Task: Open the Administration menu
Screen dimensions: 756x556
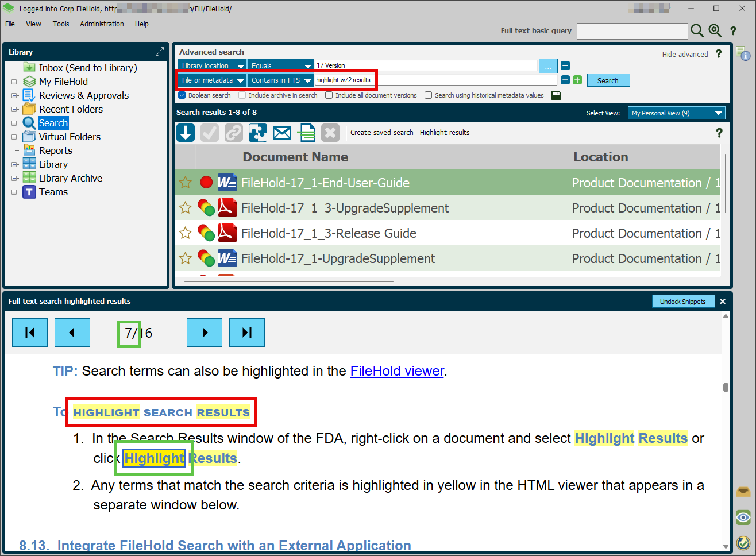Action: pos(102,24)
